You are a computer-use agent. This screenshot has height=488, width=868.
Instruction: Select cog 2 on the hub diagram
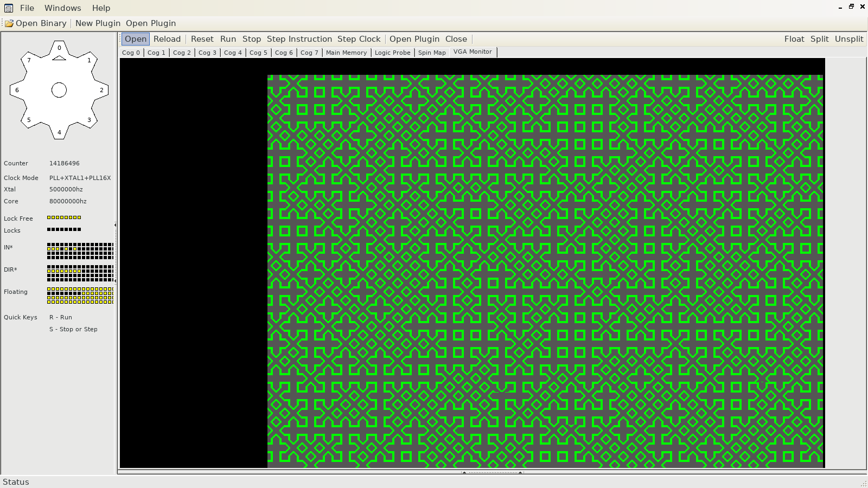(101, 90)
